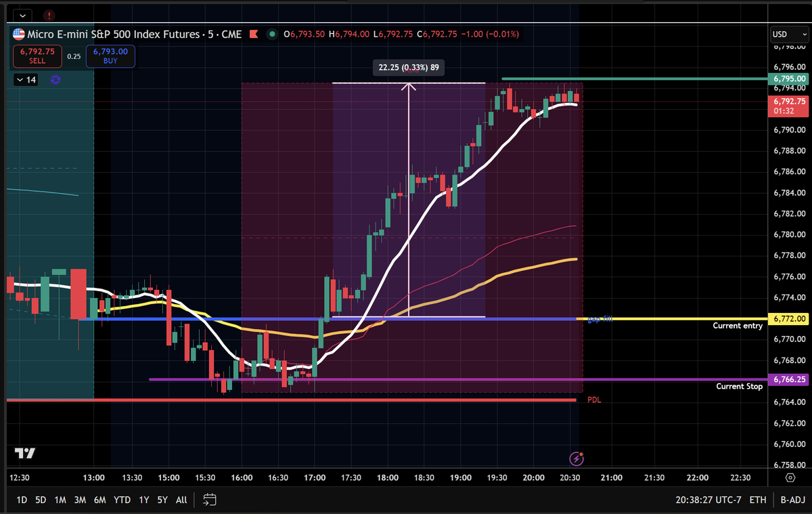Select the 3M date range
The height and width of the screenshot is (514, 812).
[80, 500]
